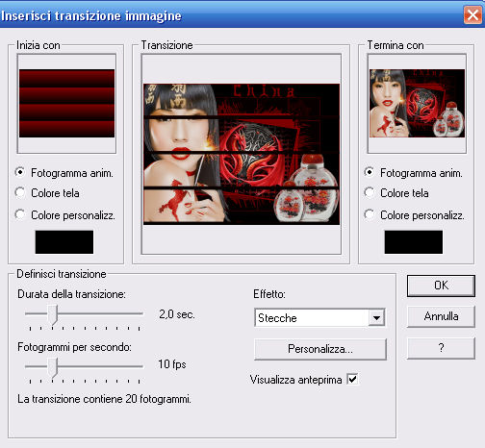The height and width of the screenshot is (448, 485).
Task: Click Annulla to cancel
Action: tap(441, 316)
